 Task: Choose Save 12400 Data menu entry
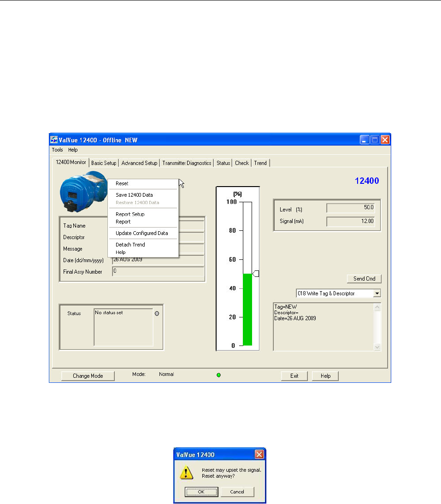coord(143,195)
